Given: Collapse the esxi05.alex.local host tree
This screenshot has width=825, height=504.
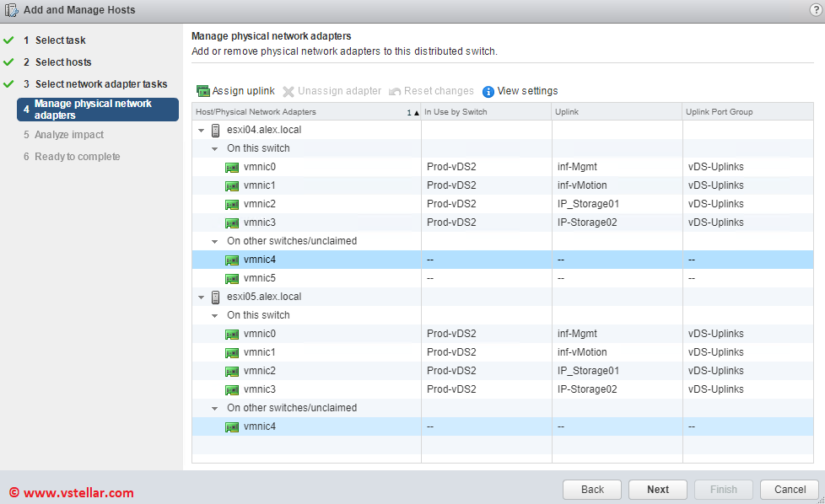Looking at the screenshot, I should [x=201, y=298].
